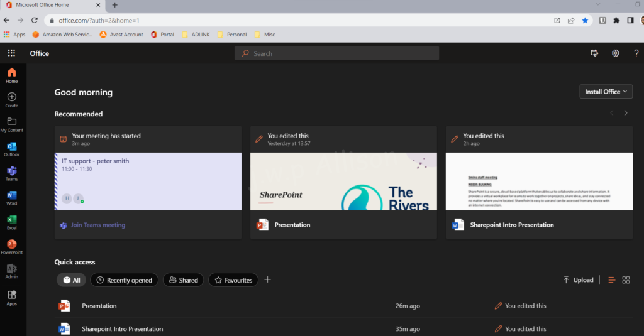Open Excel from the left sidebar
Viewport: 644px width, 336px height.
[x=11, y=222]
